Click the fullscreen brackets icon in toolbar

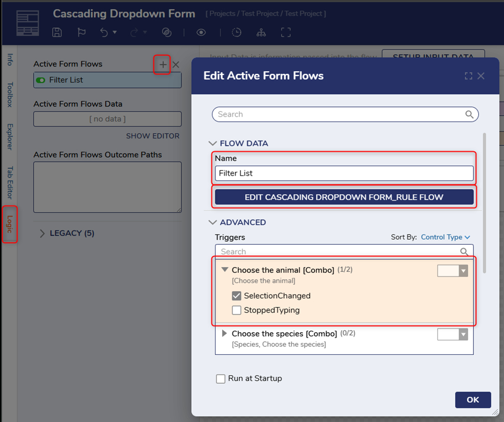pyautogui.click(x=286, y=33)
